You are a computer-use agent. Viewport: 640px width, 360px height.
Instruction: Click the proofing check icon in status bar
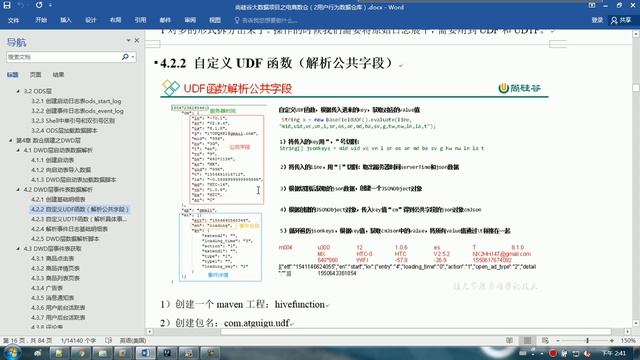[x=108, y=340]
